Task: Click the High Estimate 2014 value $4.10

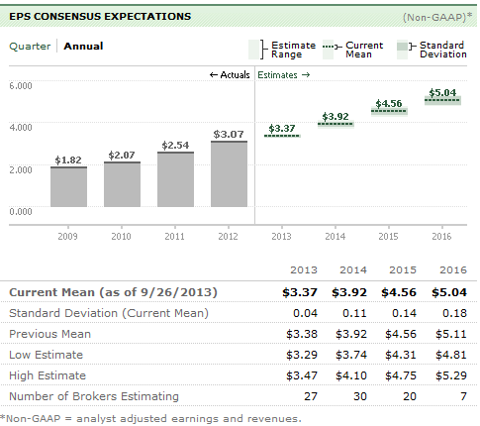Action: tap(351, 375)
